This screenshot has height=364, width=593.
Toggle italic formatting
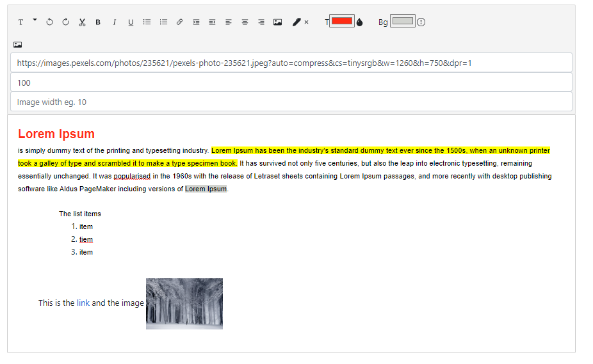coord(114,22)
